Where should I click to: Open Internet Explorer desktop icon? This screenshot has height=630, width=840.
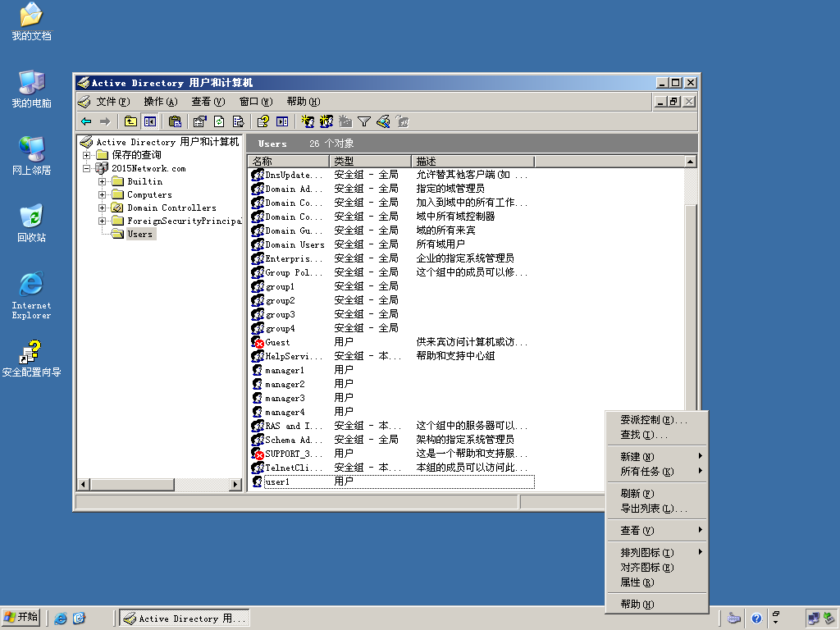[32, 295]
